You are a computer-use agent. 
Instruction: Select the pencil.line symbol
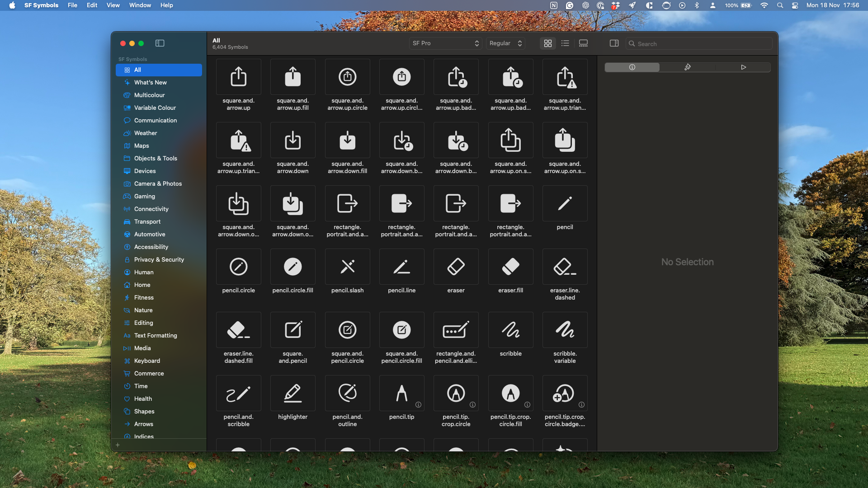[x=401, y=267]
